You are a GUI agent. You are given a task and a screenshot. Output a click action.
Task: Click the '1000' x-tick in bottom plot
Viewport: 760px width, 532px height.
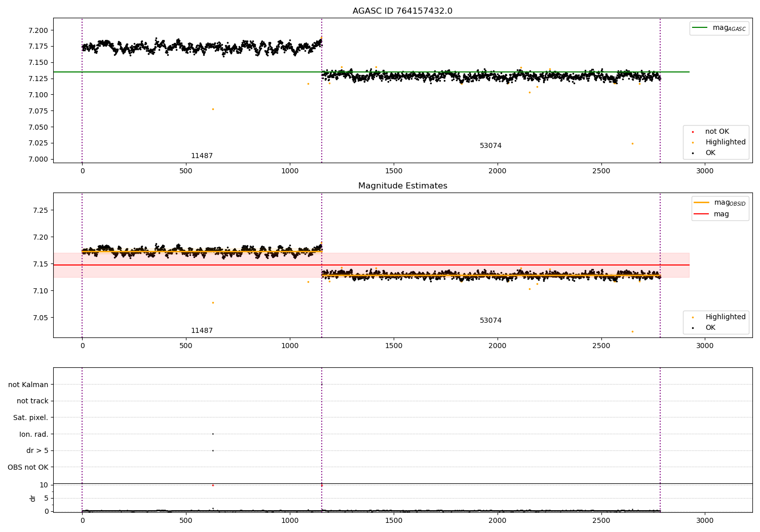pos(290,520)
